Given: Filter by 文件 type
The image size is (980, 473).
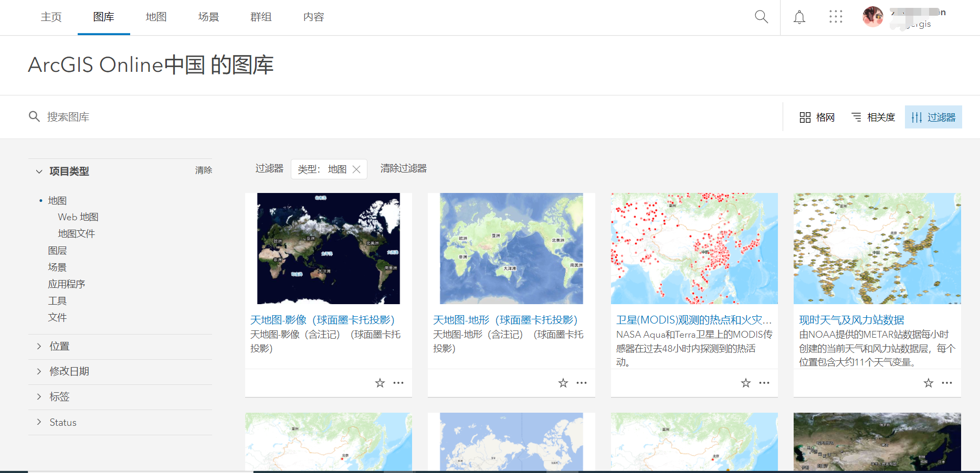Looking at the screenshot, I should (57, 318).
